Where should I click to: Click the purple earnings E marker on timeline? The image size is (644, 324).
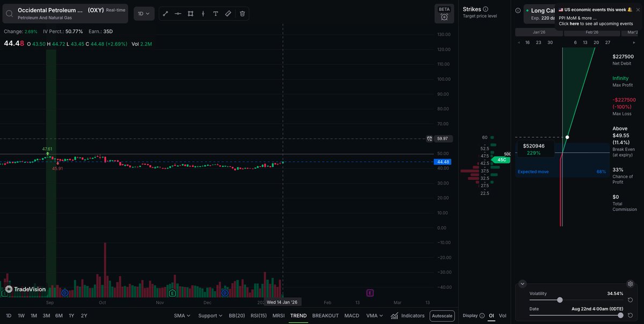[370, 293]
